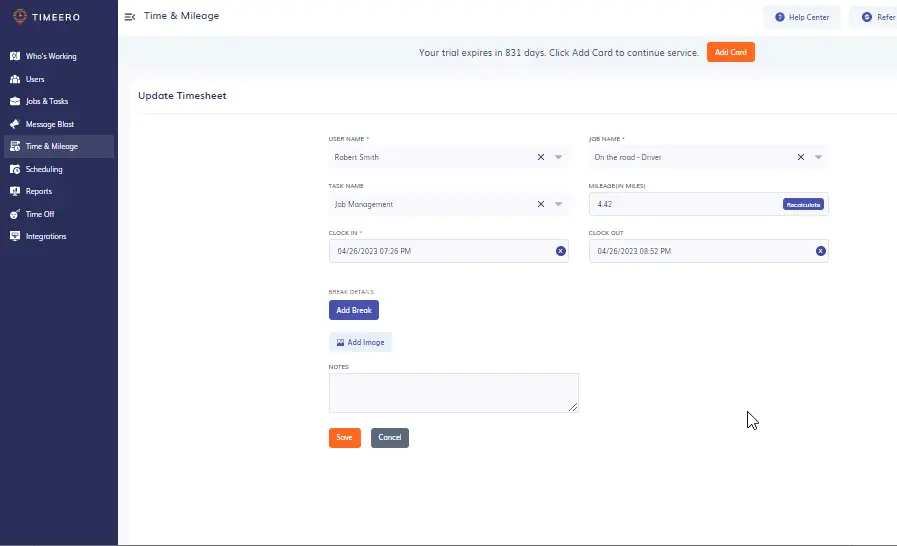Clear the On the road - Driver job
The image size is (897, 546).
801,157
